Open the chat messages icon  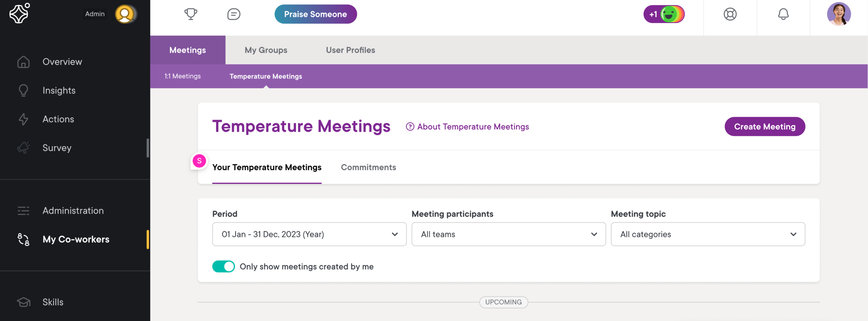click(x=233, y=14)
